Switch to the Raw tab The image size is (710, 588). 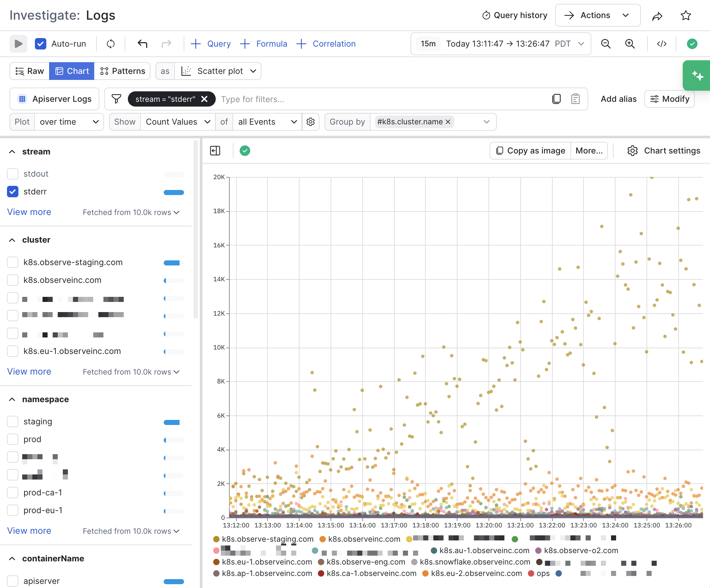(x=30, y=71)
